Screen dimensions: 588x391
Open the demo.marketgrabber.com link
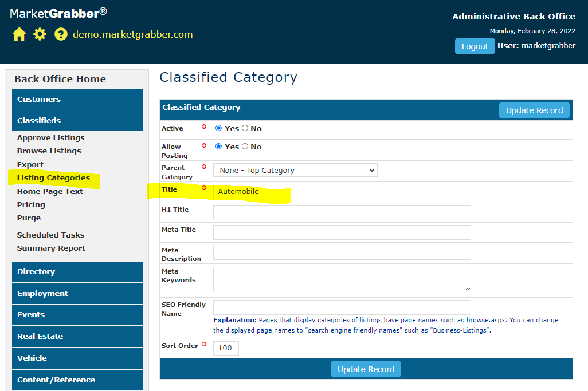pos(133,34)
